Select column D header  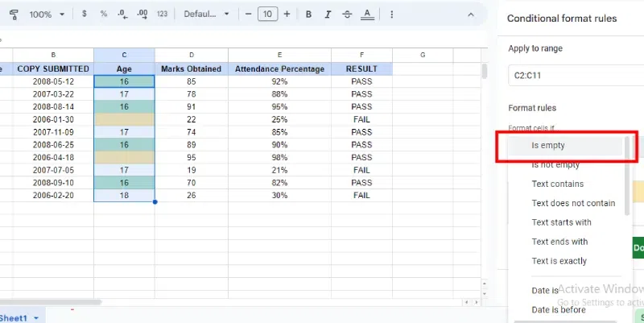pos(192,55)
